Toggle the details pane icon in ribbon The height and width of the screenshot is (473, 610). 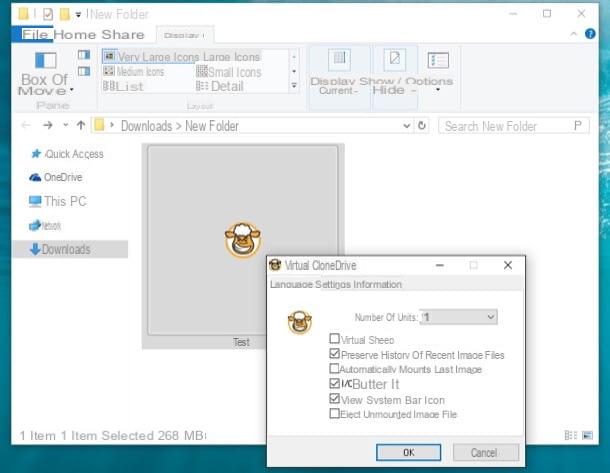pos(84,72)
